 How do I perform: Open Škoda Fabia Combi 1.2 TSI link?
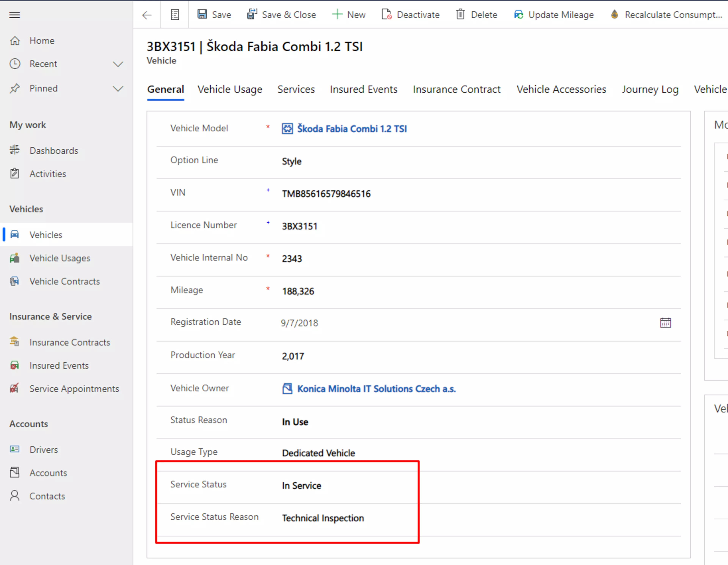(x=352, y=129)
